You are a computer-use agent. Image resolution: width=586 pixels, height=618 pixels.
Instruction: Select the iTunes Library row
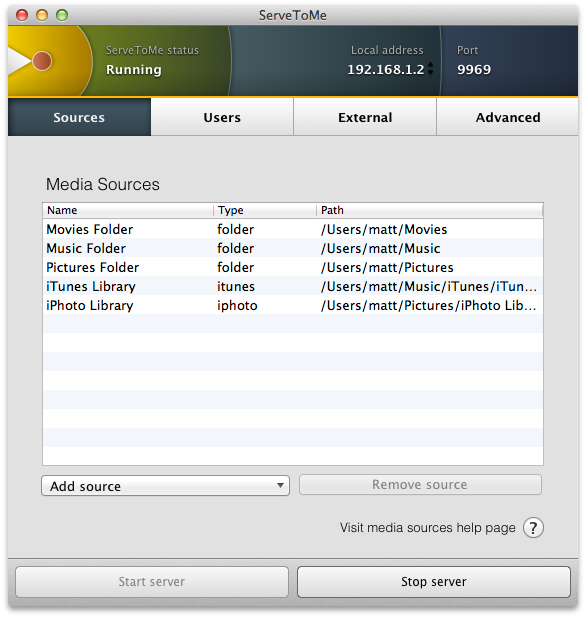(x=293, y=287)
